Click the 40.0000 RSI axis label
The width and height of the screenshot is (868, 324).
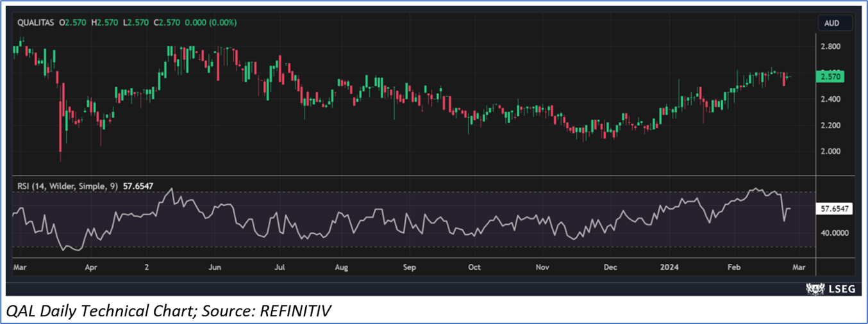[834, 233]
